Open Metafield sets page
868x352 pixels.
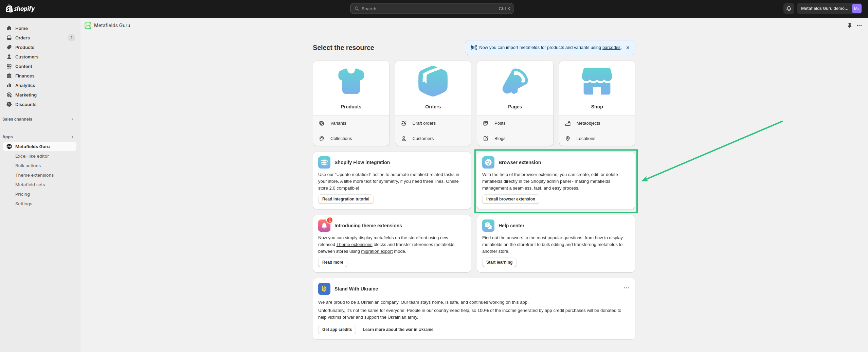pos(30,184)
